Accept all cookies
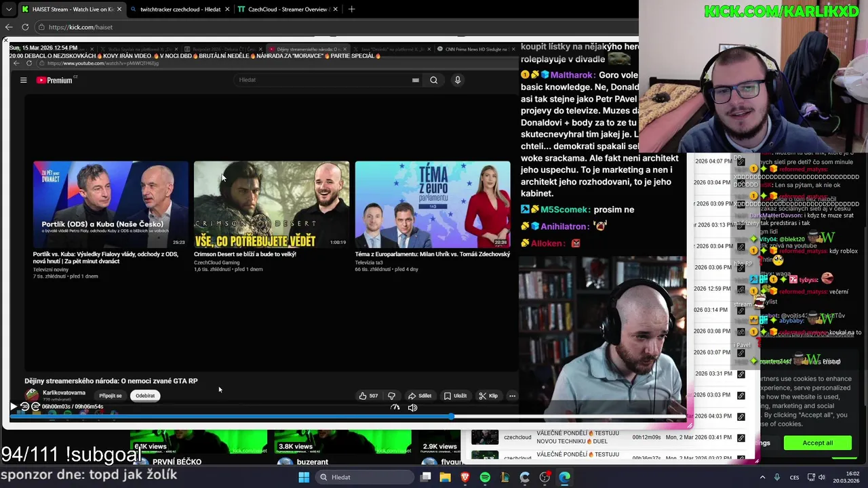The image size is (868, 488). pyautogui.click(x=817, y=443)
